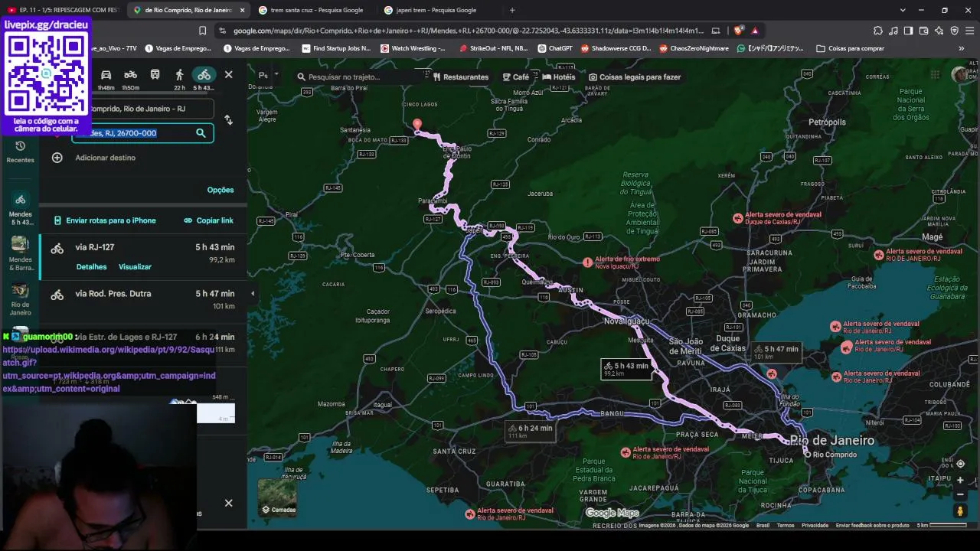Open Brave main menu hamburger
Viewport: 980px width, 551px height.
[969, 31]
